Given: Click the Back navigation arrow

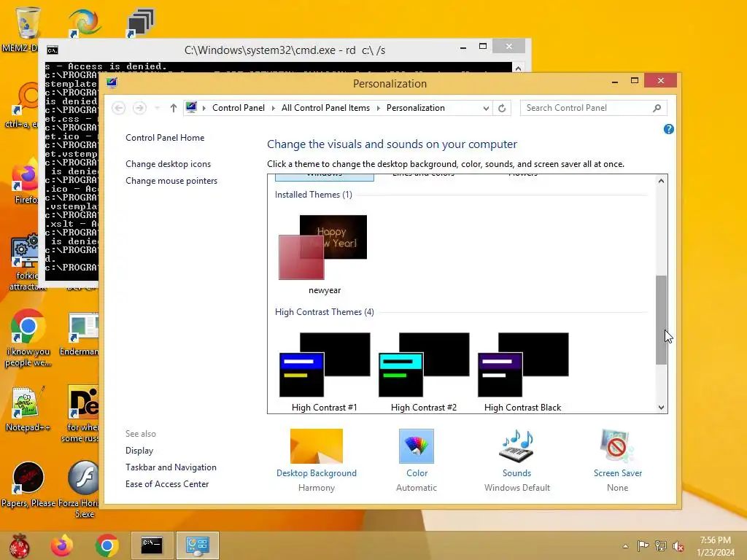Looking at the screenshot, I should 119,108.
